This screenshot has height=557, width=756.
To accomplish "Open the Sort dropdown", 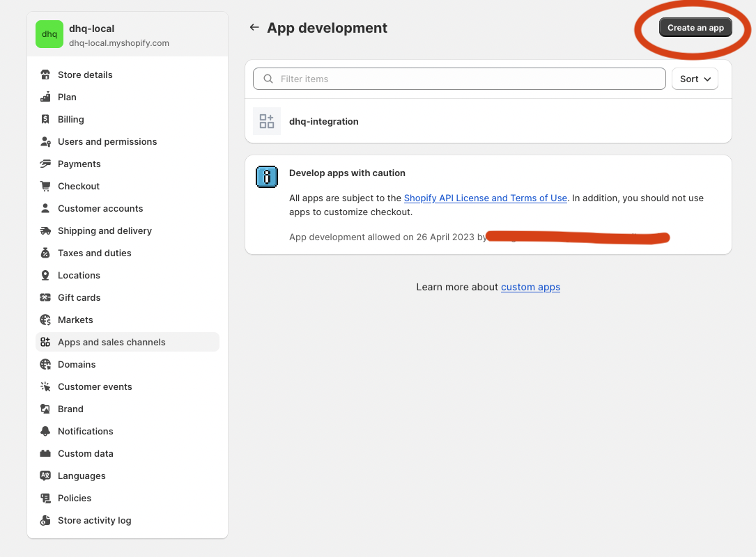I will pos(695,79).
